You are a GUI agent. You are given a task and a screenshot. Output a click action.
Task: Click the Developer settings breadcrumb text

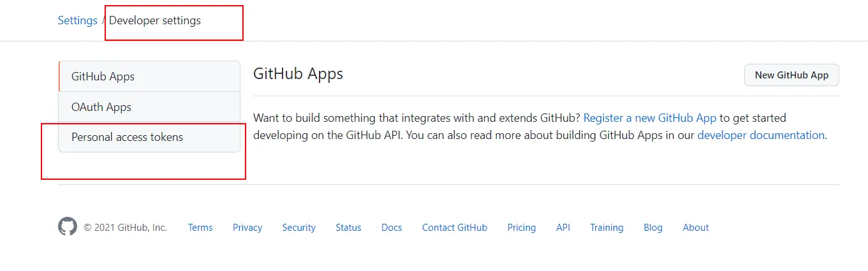[x=155, y=20]
